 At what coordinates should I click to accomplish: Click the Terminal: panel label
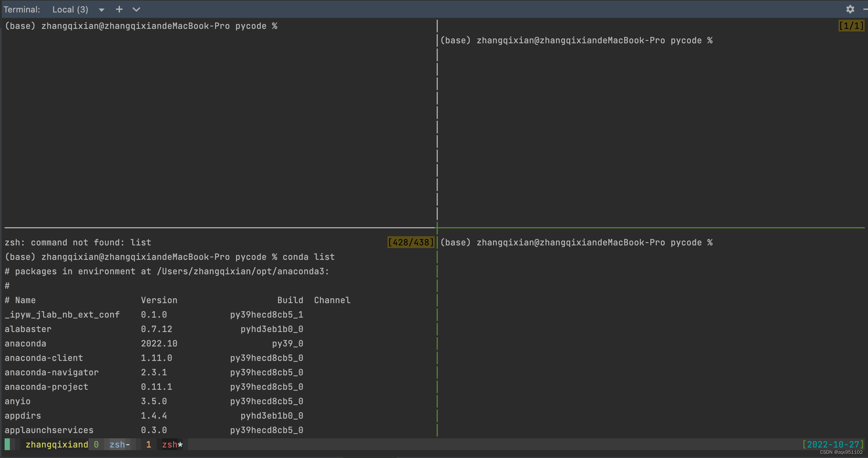pos(22,10)
